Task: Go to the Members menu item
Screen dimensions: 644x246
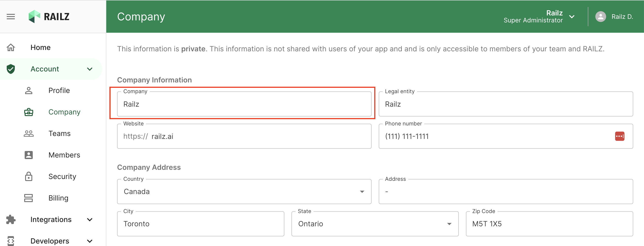Action: click(x=64, y=155)
